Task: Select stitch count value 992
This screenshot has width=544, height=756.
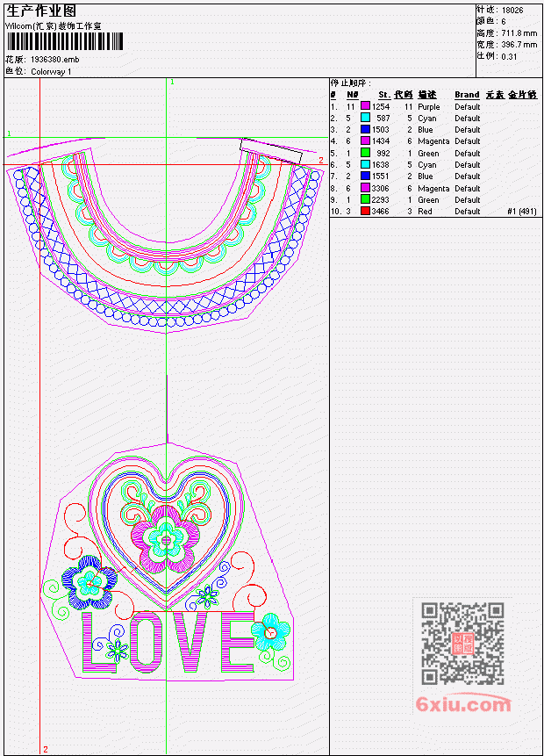Action: [x=383, y=154]
